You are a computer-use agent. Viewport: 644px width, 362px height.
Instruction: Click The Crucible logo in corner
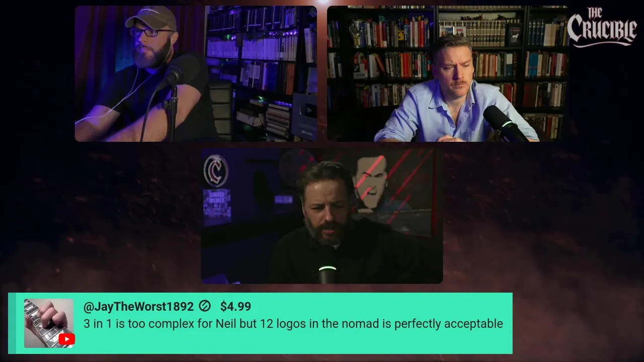[602, 27]
